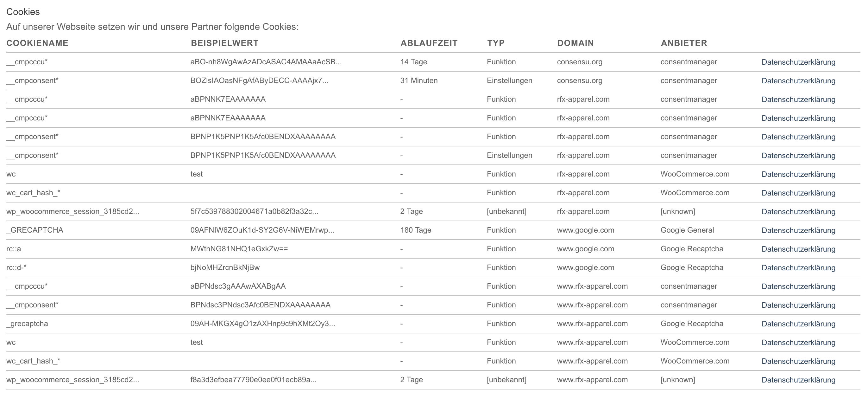Image resolution: width=868 pixels, height=405 pixels.
Task: Click the ANBIETER column header
Action: point(684,43)
